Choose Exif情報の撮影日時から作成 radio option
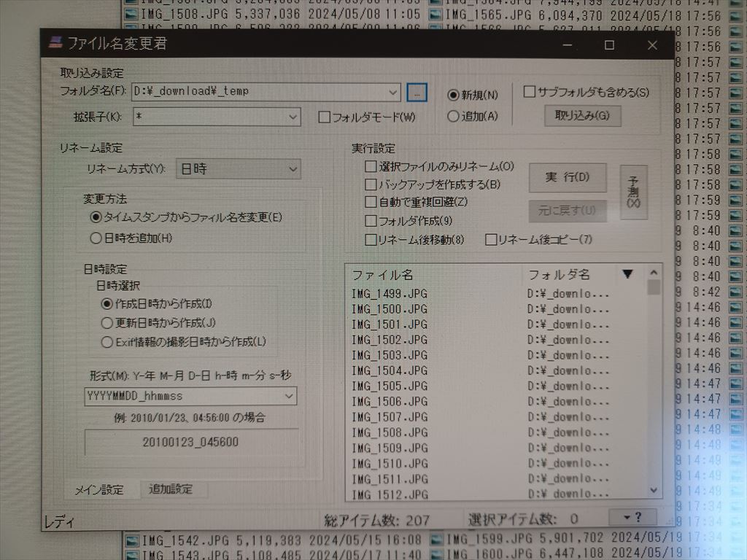Screen dimensions: 747x560 point(107,341)
